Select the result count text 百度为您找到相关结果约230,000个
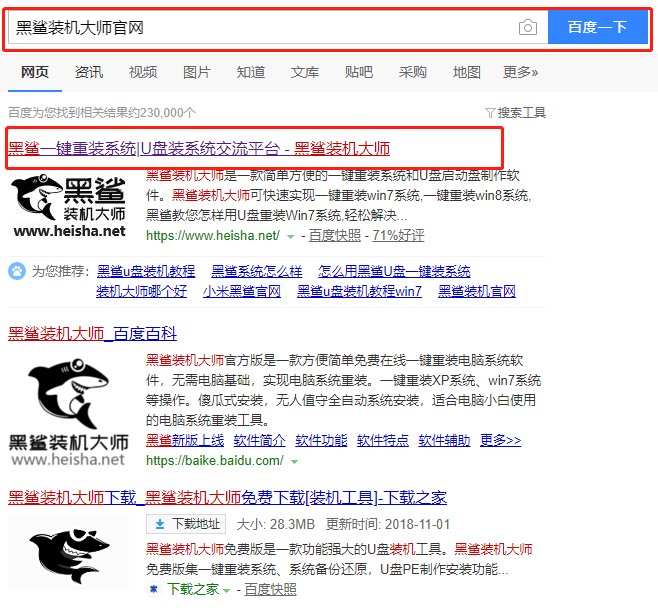 102,112
